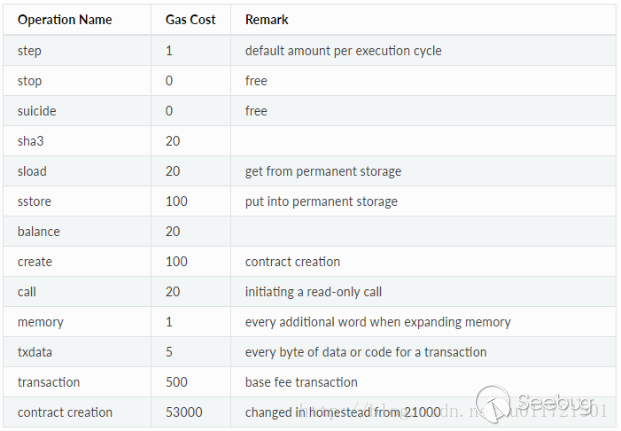
Task: Click the Remark column header
Action: pyautogui.click(x=266, y=20)
